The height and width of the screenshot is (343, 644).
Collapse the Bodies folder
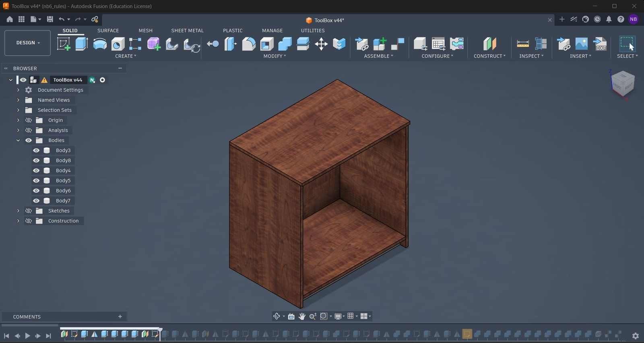click(x=18, y=140)
